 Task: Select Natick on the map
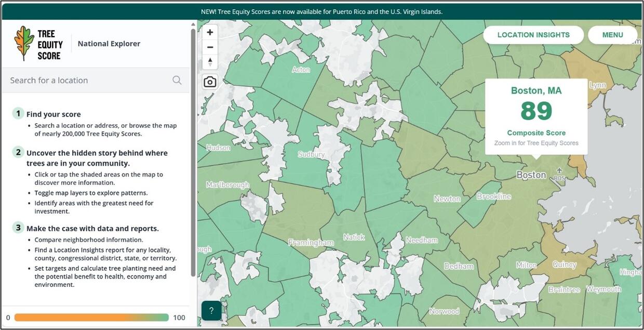[354, 237]
